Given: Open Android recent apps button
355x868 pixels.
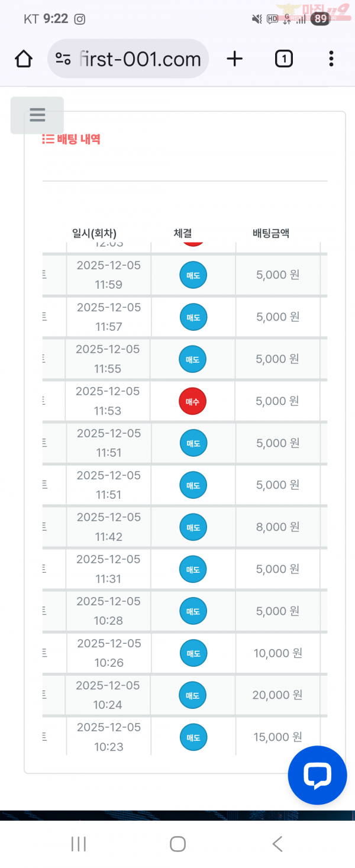Looking at the screenshot, I should (x=79, y=844).
